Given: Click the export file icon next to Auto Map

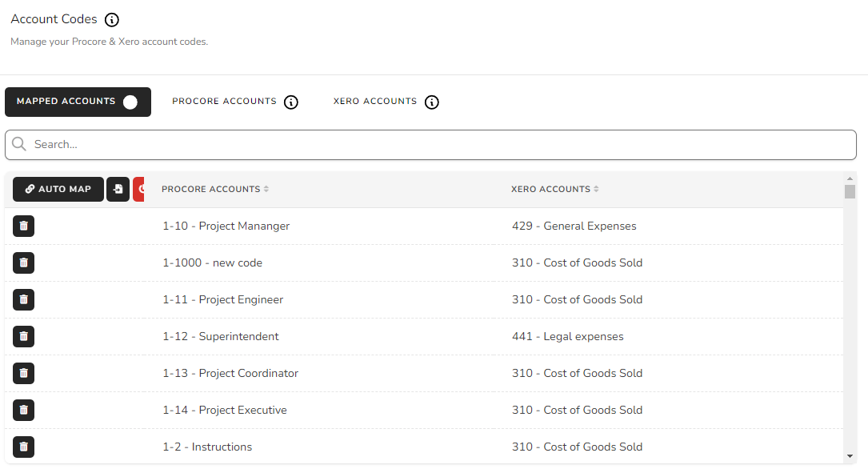Looking at the screenshot, I should click(118, 189).
